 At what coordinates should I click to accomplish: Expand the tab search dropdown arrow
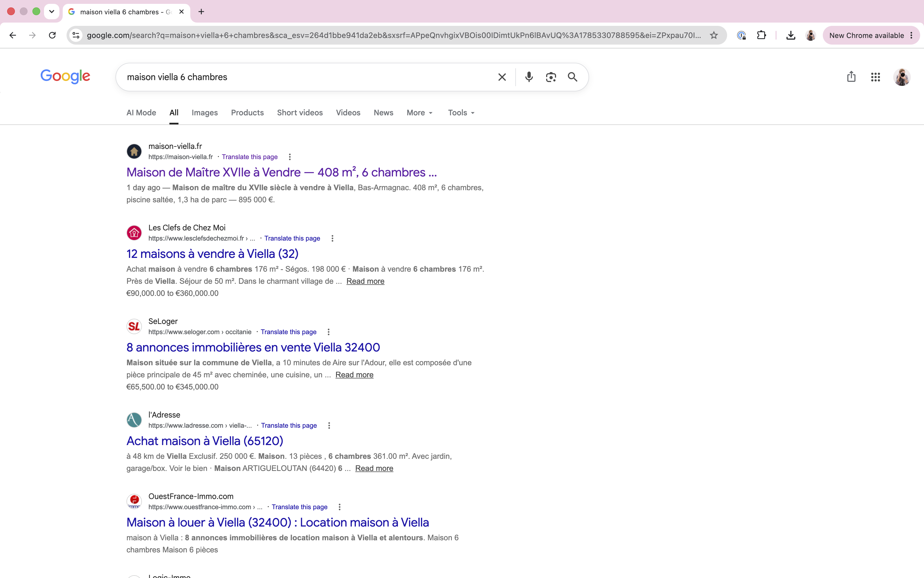click(51, 12)
